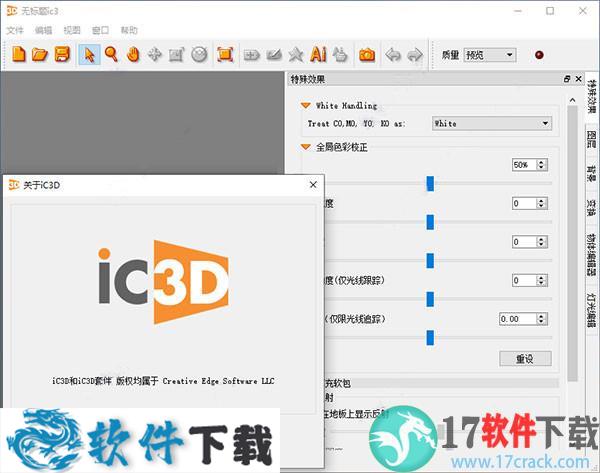The height and width of the screenshot is (473, 600).
Task: Click the "Creative Edge Software LLC" copyright text
Action: [x=218, y=381]
